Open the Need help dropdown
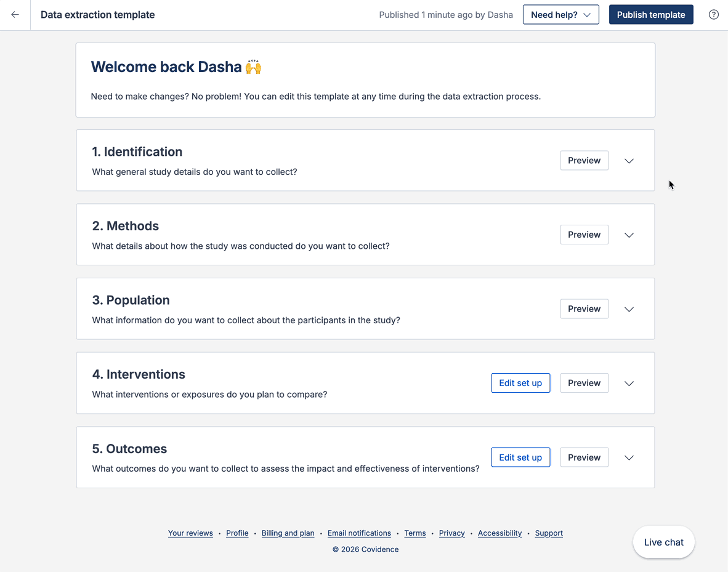Screen dimensions: 728x572 560,14
